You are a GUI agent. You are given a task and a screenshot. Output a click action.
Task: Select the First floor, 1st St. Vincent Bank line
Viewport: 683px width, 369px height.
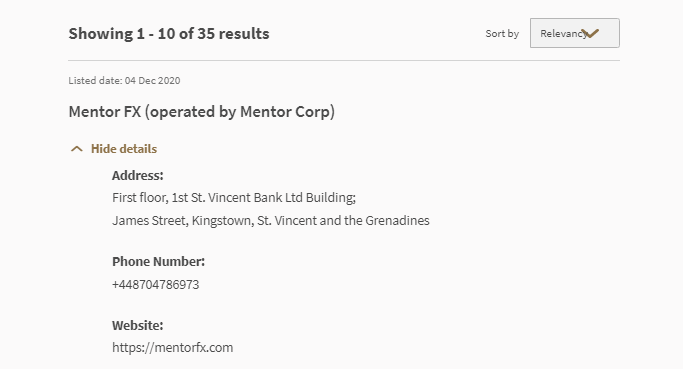click(234, 197)
